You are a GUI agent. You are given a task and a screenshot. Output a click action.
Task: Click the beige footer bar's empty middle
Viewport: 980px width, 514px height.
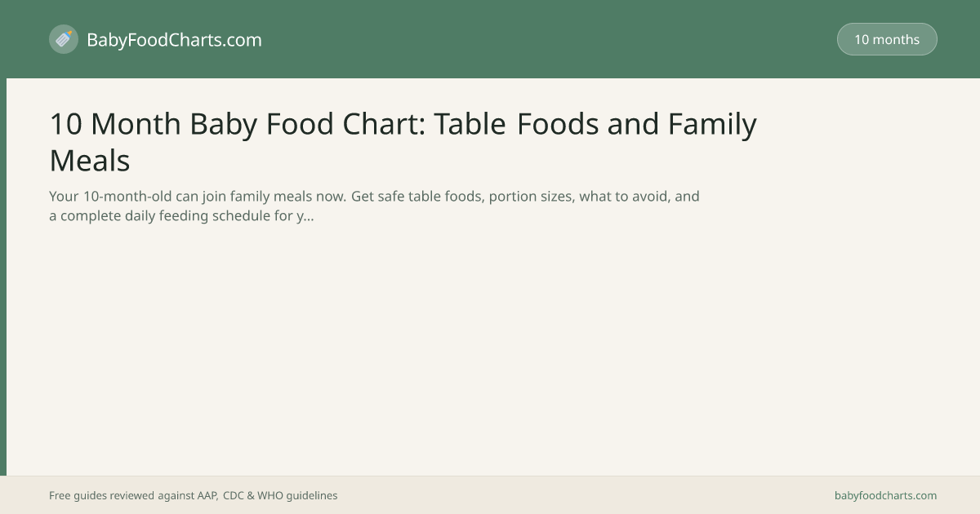point(584,495)
